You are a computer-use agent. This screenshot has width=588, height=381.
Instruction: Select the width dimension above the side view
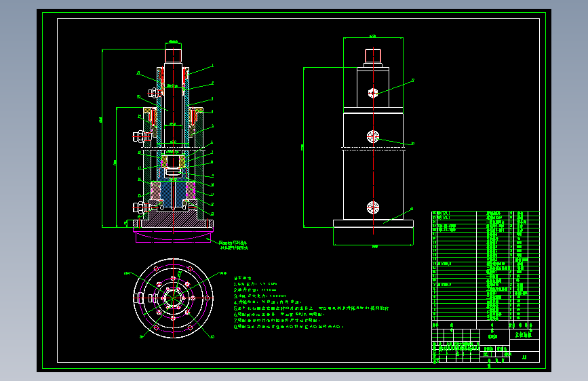coord(373,37)
